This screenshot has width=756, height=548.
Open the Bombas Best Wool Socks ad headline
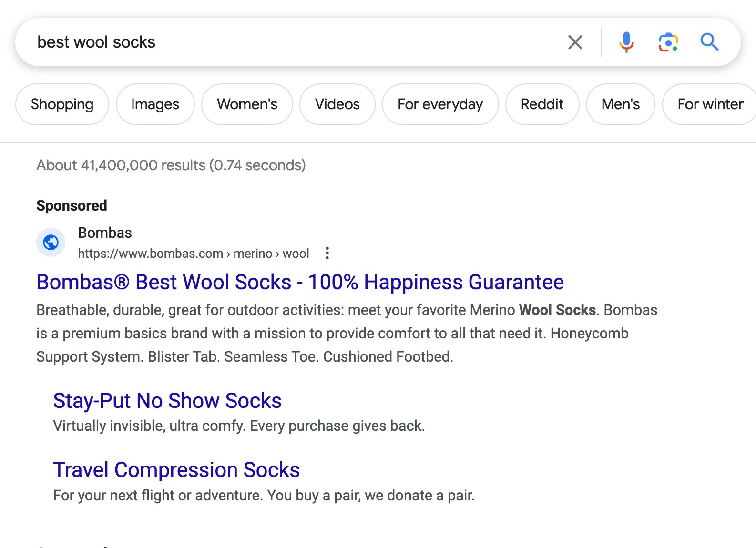300,282
